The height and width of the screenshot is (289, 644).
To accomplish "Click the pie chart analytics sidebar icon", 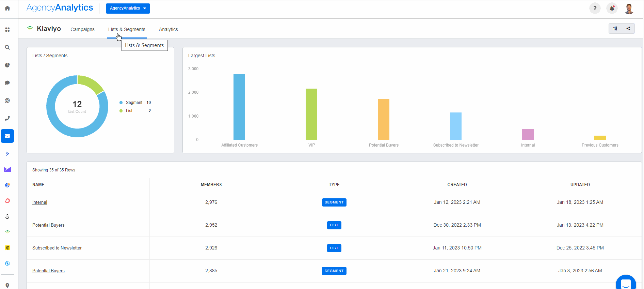I will (7, 65).
